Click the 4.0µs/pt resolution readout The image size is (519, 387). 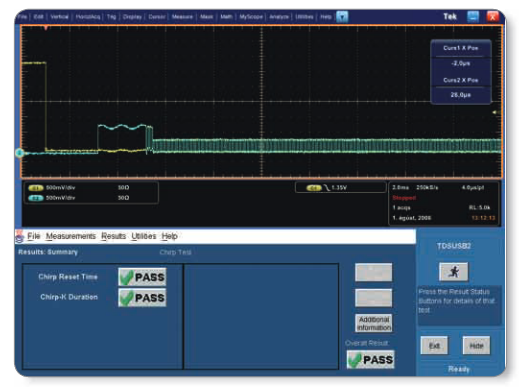point(473,188)
